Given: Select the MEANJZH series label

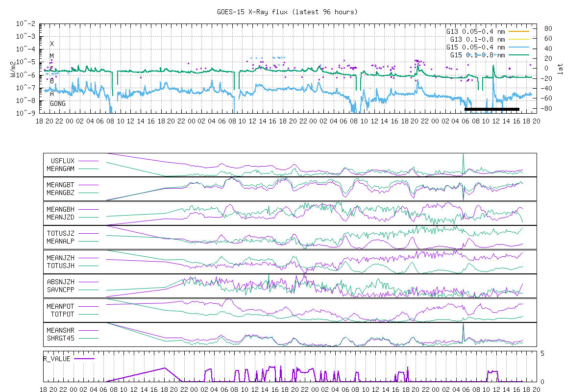Looking at the screenshot, I should 60,258.
